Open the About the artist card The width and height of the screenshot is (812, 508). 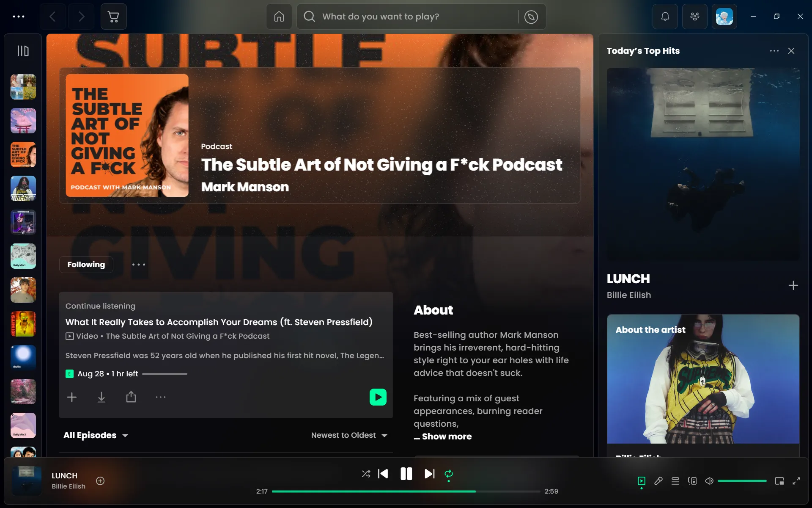[x=703, y=385]
